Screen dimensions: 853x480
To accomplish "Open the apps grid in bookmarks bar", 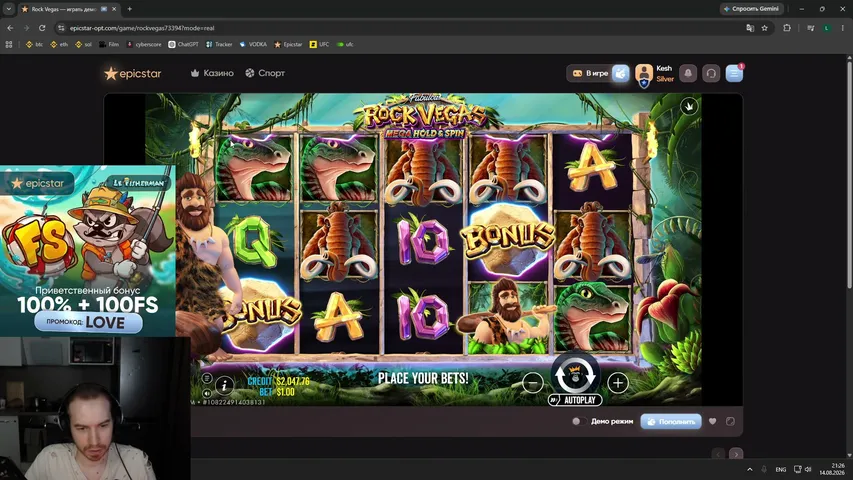I will pos(9,45).
